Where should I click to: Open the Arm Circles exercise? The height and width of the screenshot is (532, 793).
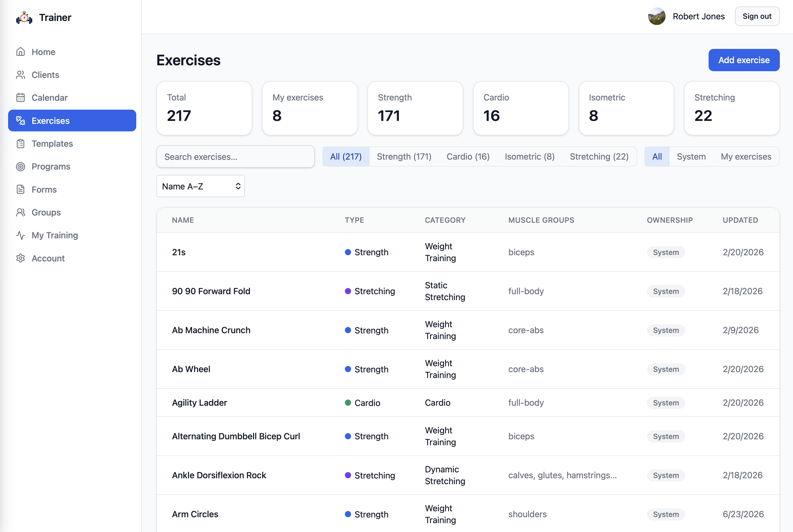[468, 514]
